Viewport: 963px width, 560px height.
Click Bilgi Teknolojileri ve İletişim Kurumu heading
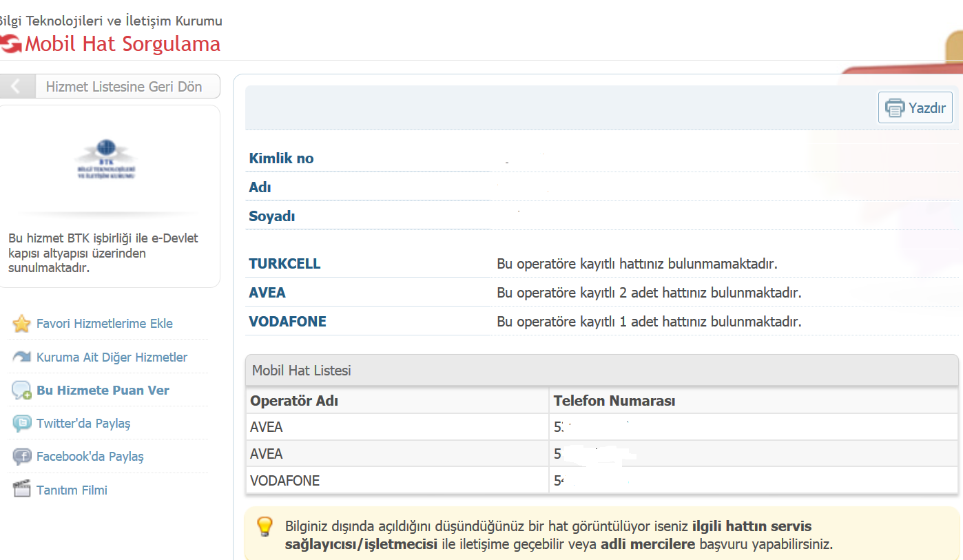coord(111,21)
